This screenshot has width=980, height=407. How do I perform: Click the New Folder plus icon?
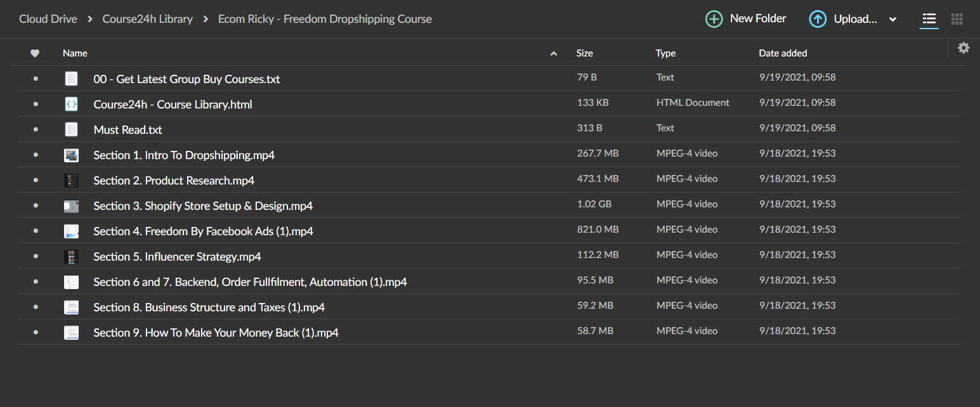tap(714, 19)
